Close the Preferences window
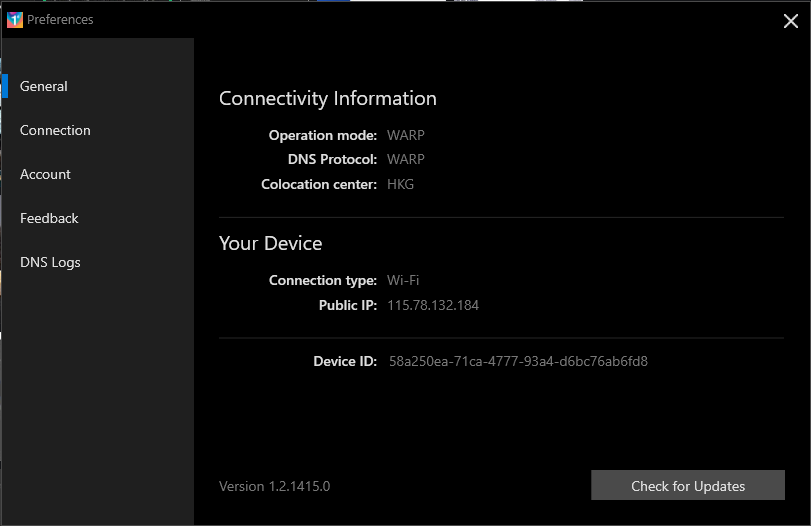The height and width of the screenshot is (526, 811). click(789, 21)
